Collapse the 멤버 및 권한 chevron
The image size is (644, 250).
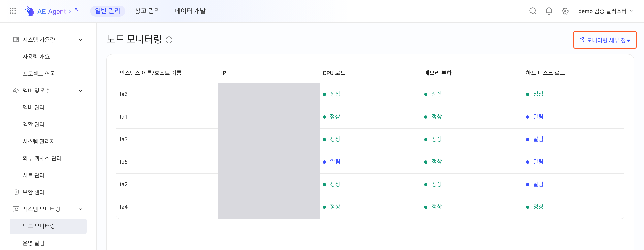tap(80, 91)
